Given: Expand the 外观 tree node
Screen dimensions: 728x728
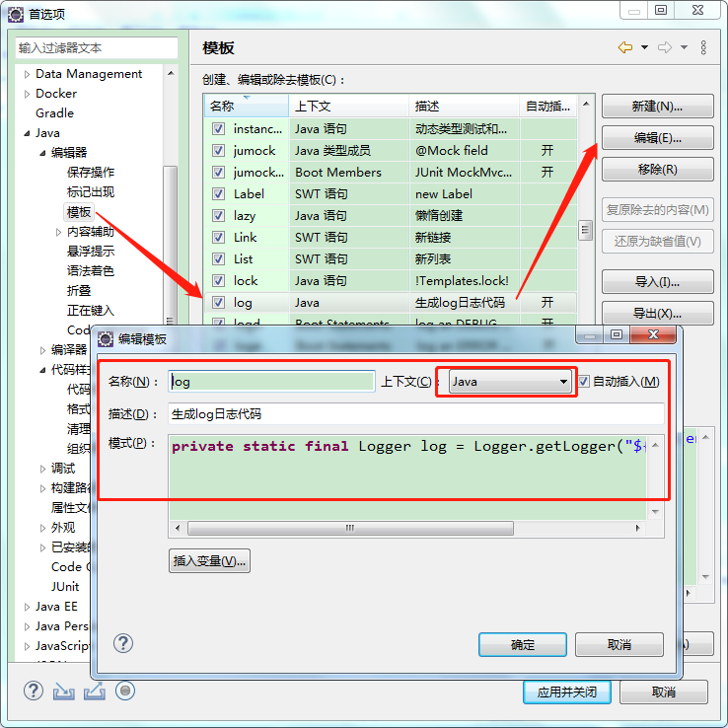Looking at the screenshot, I should coord(42,528).
